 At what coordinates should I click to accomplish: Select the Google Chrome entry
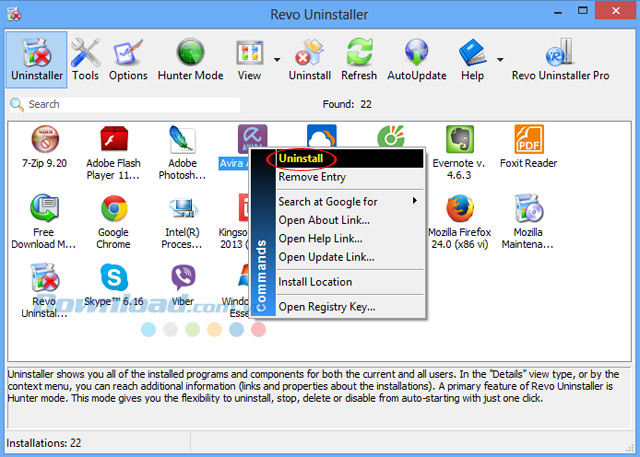(114, 219)
